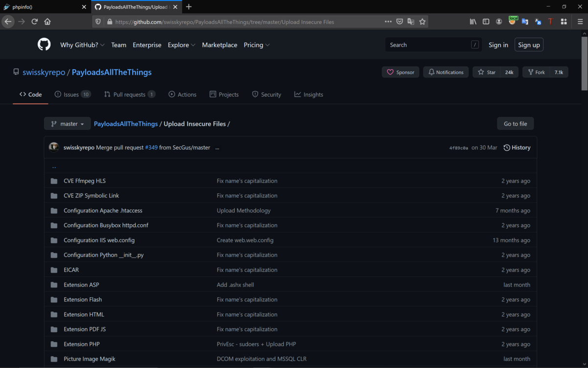Image resolution: width=588 pixels, height=368 pixels.
Task: Click the site padlock security icon
Action: click(109, 22)
